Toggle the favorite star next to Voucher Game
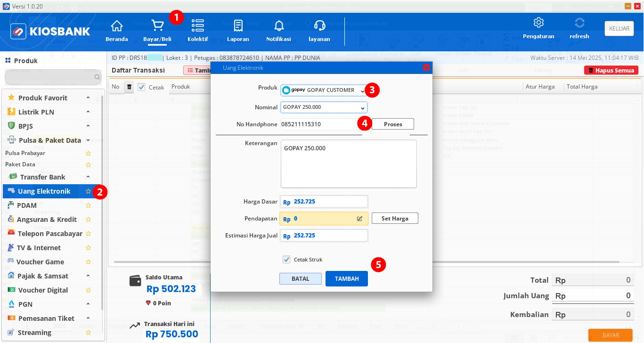The width and height of the screenshot is (644, 343). 88,261
